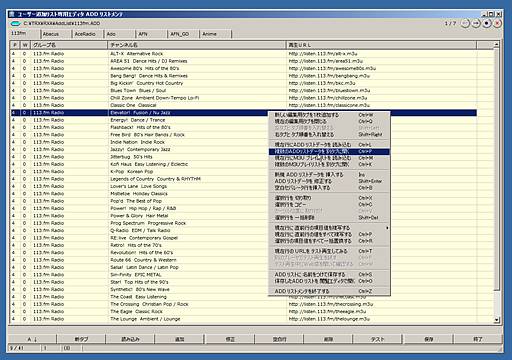Click the previous tab arrow icon beside 1/7
The height and width of the screenshot is (360, 512).
(466, 23)
